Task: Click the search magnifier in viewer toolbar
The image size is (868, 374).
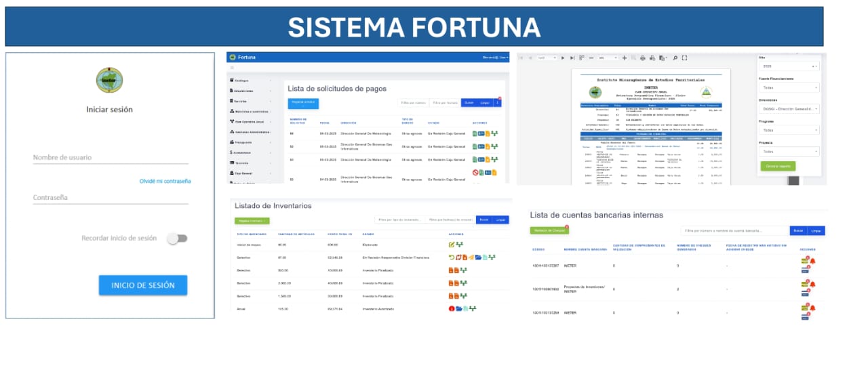Action: point(675,58)
